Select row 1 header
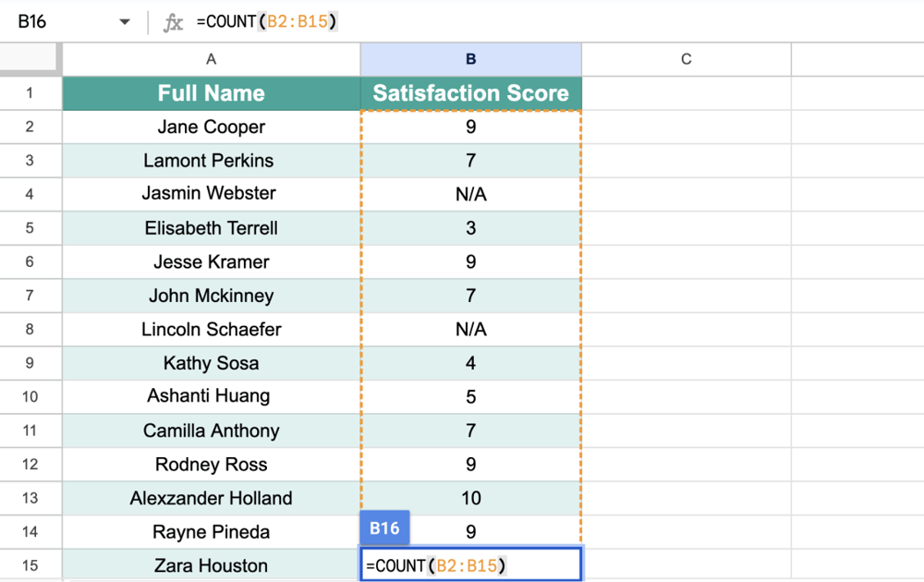Viewport: 924px width, 582px height. click(x=30, y=93)
